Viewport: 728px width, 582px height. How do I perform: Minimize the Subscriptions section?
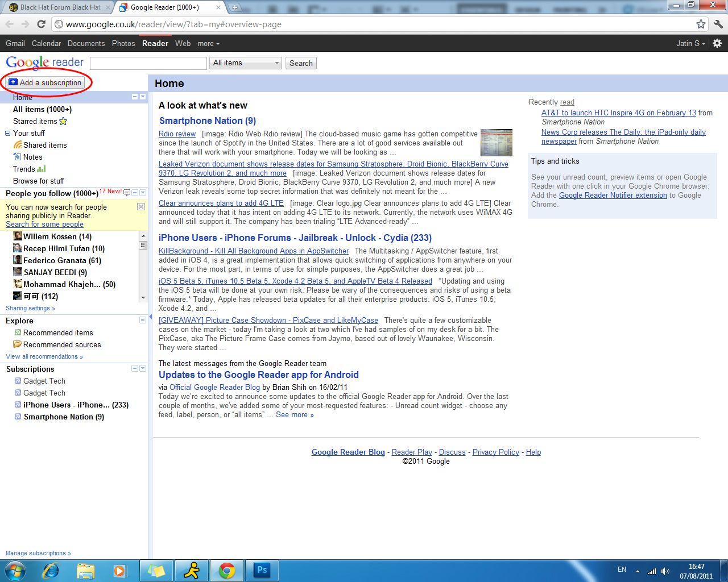(135, 368)
